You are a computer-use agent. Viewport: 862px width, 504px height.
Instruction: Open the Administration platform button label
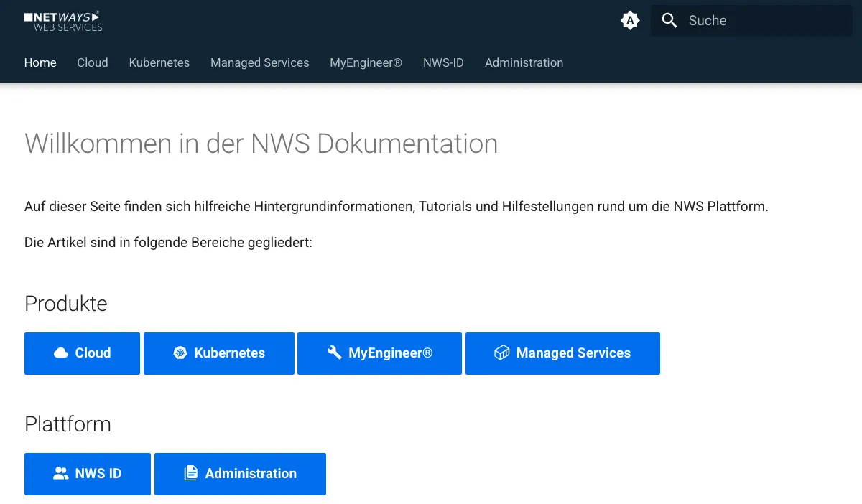point(251,473)
